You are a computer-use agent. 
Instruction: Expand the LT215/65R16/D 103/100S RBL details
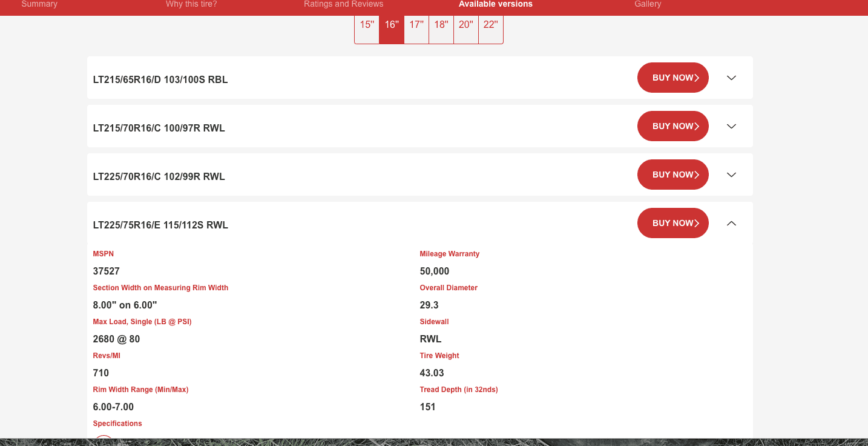pyautogui.click(x=731, y=78)
